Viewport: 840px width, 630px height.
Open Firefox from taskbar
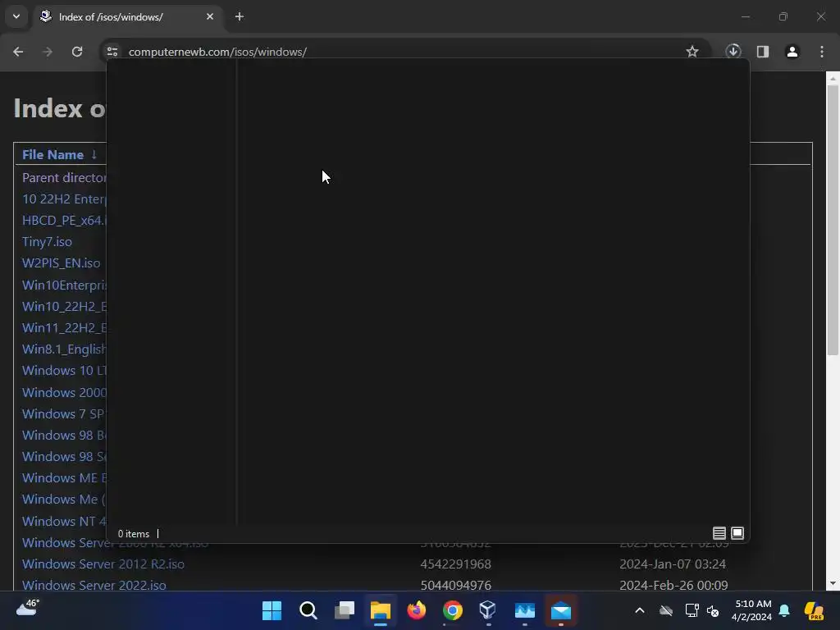coord(416,610)
